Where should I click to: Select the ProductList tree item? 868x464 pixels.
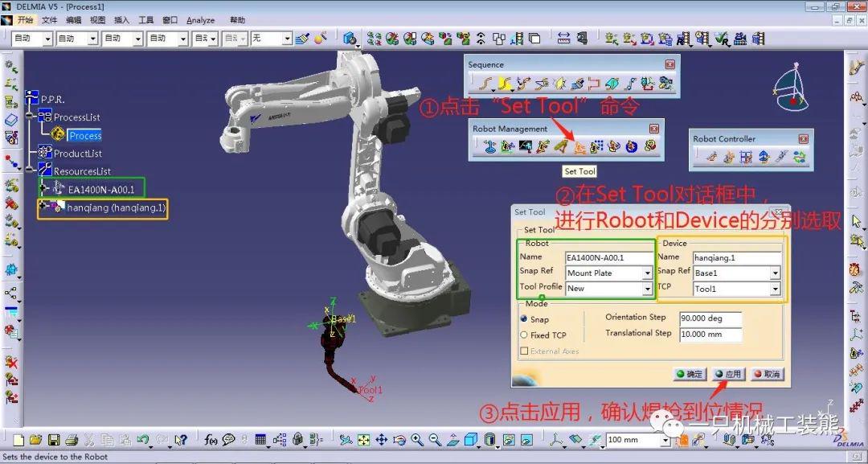77,154
